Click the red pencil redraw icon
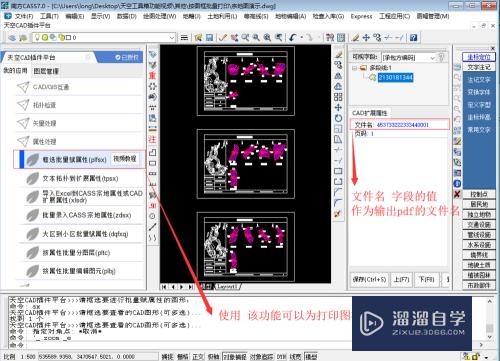 [223, 38]
